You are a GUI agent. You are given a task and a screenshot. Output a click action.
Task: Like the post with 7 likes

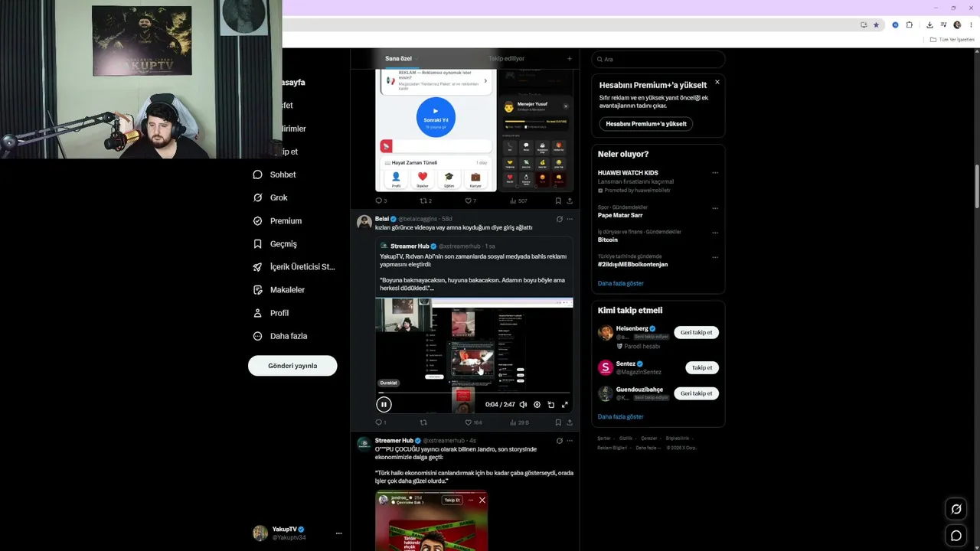click(x=469, y=201)
